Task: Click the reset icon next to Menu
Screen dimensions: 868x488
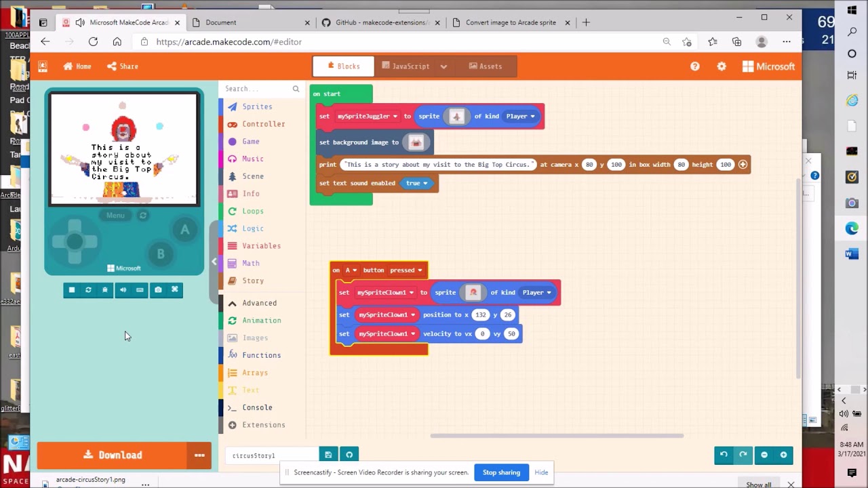Action: click(143, 216)
